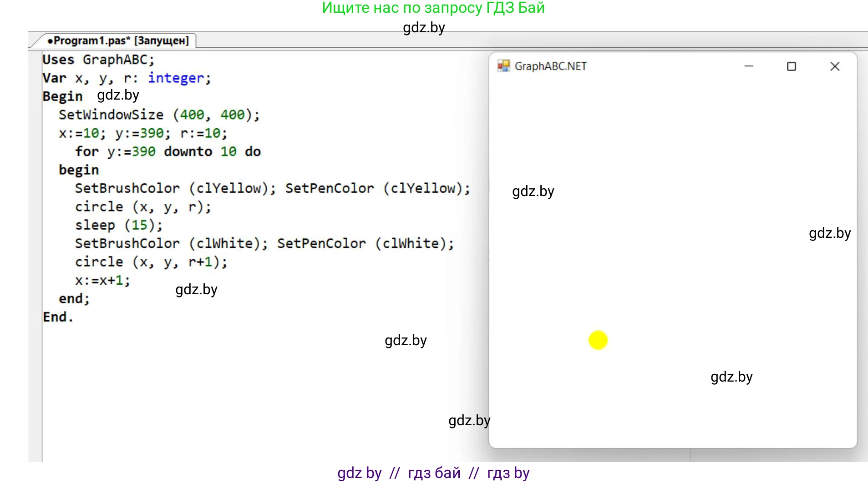Close the GraphABC.NET window

(x=834, y=66)
